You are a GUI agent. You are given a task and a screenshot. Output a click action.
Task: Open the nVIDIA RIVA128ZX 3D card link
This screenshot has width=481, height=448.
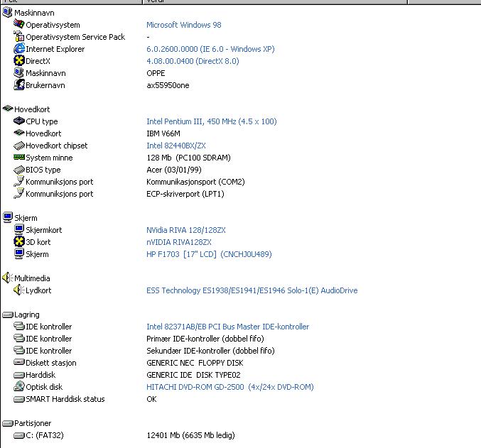(x=179, y=242)
